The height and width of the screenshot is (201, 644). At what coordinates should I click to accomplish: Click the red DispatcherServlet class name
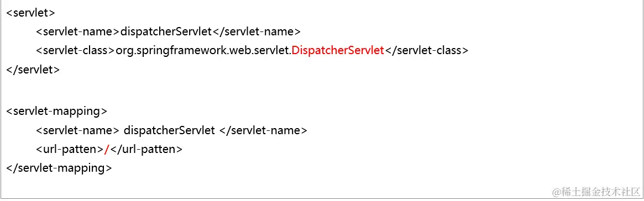point(338,50)
